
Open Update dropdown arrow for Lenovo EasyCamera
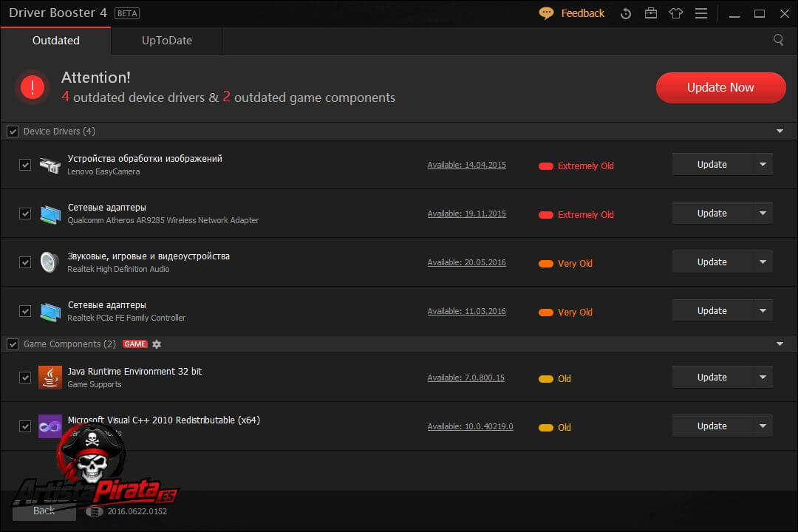763,165
